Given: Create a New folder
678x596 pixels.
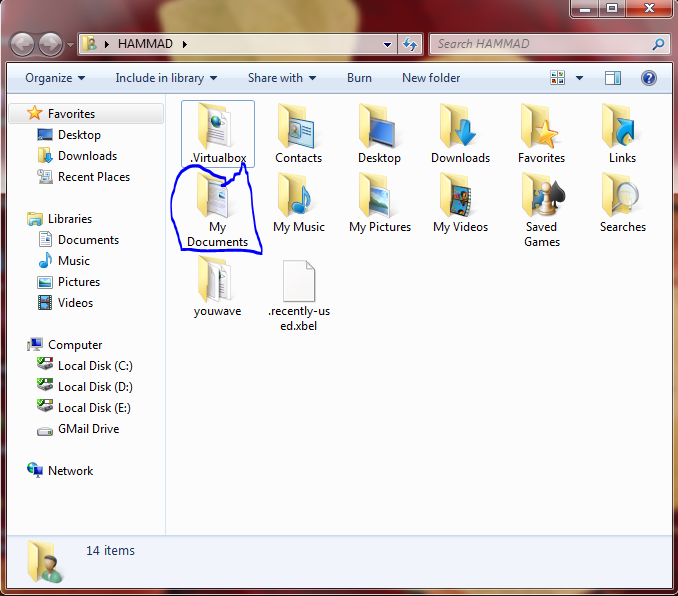Looking at the screenshot, I should pyautogui.click(x=431, y=78).
